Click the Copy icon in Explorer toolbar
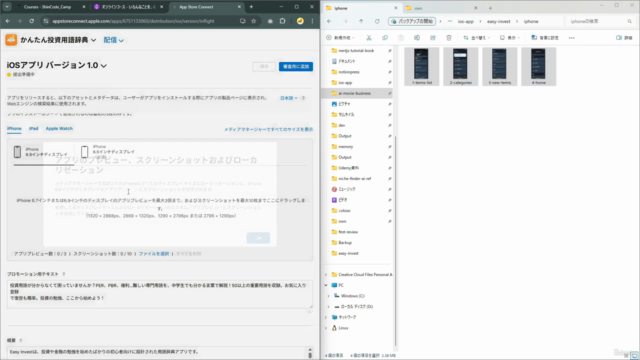 pos(384,38)
